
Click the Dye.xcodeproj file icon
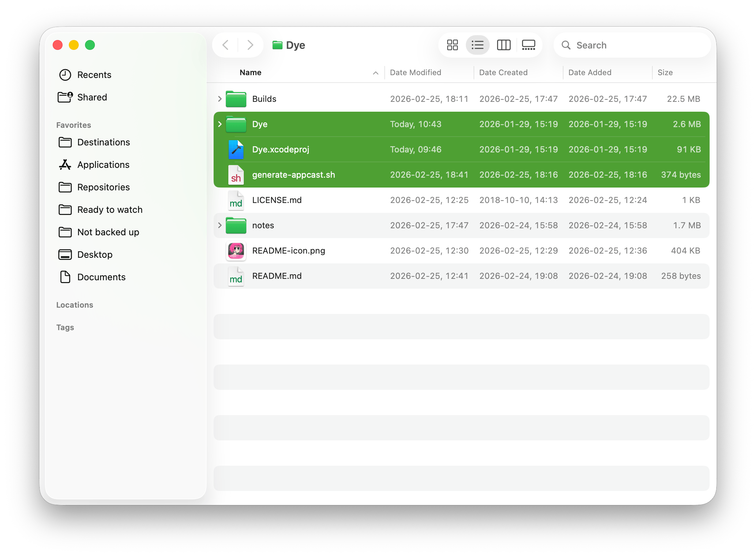point(236,150)
